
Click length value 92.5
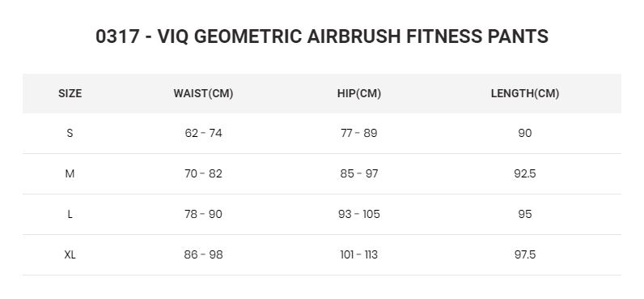pyautogui.click(x=525, y=174)
